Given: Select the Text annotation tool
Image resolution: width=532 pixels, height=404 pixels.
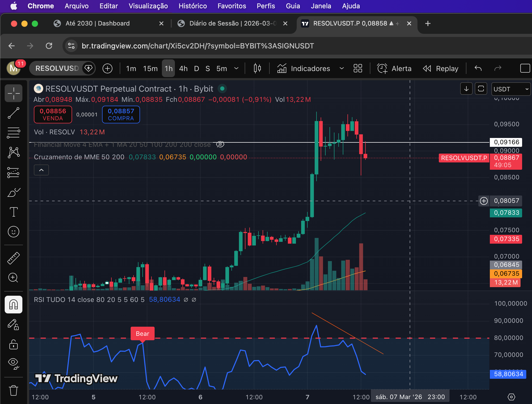Looking at the screenshot, I should pyautogui.click(x=14, y=212).
